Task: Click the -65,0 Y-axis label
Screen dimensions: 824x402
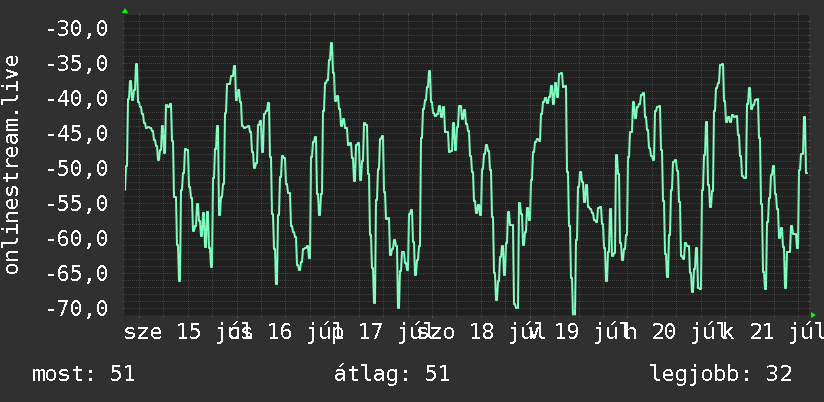Action: tap(77, 273)
